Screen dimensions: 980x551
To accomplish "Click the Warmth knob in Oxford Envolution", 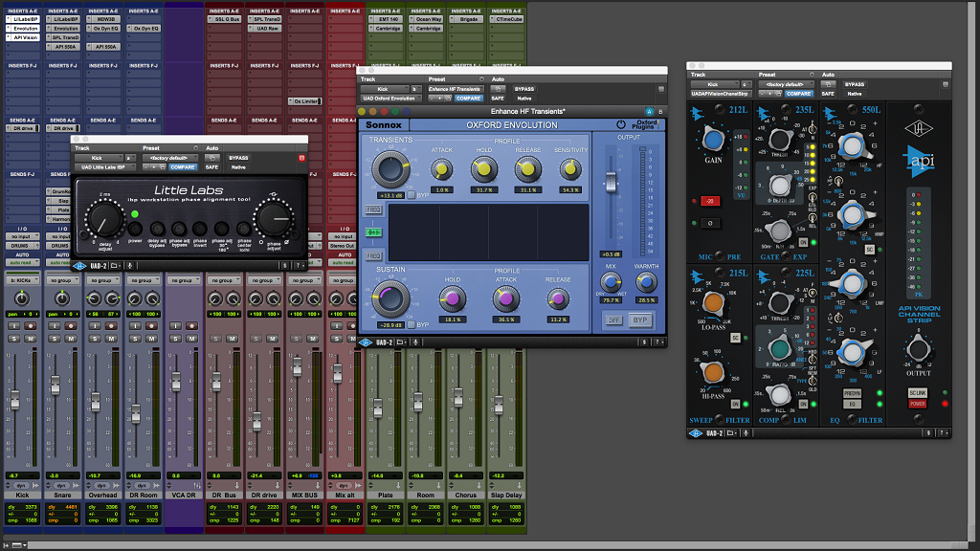I will point(646,283).
